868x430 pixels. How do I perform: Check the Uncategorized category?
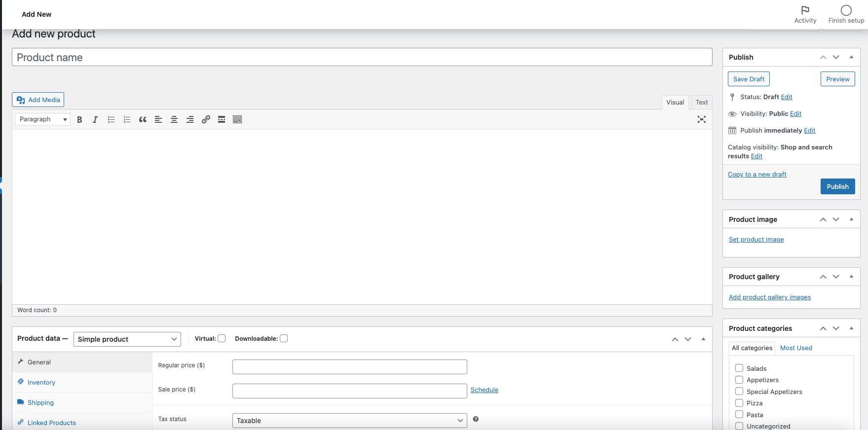pos(739,426)
